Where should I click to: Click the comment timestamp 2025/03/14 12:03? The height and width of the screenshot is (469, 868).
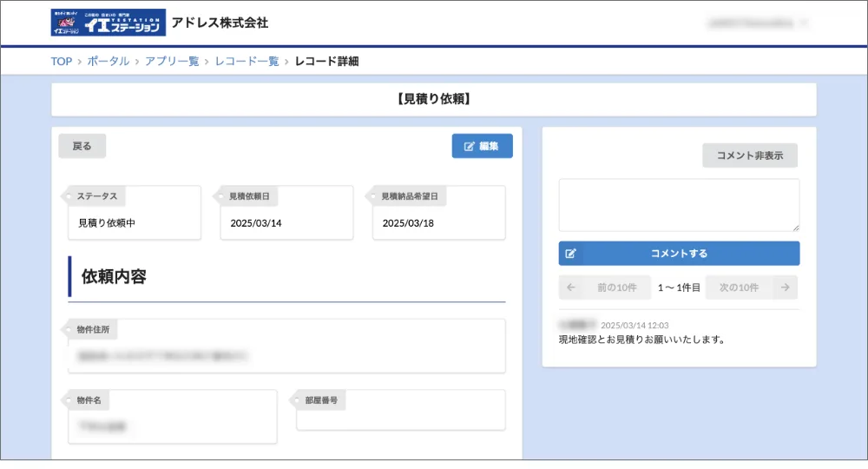pyautogui.click(x=635, y=326)
